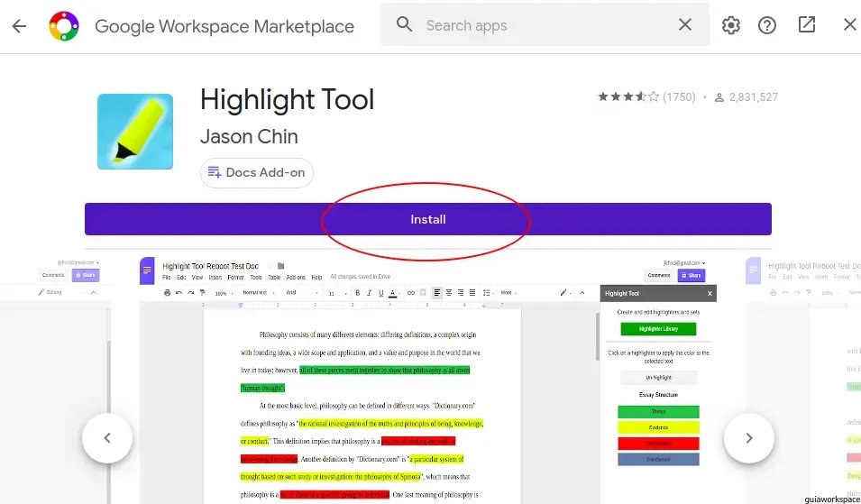Viewport: 861px width, 504px height.
Task: Close the Marketplace dialog
Action: [x=849, y=24]
